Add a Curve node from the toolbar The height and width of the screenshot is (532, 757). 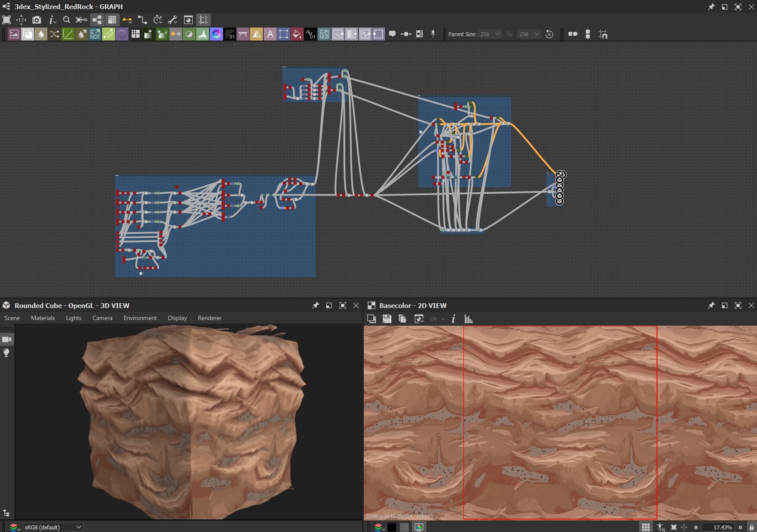68,34
